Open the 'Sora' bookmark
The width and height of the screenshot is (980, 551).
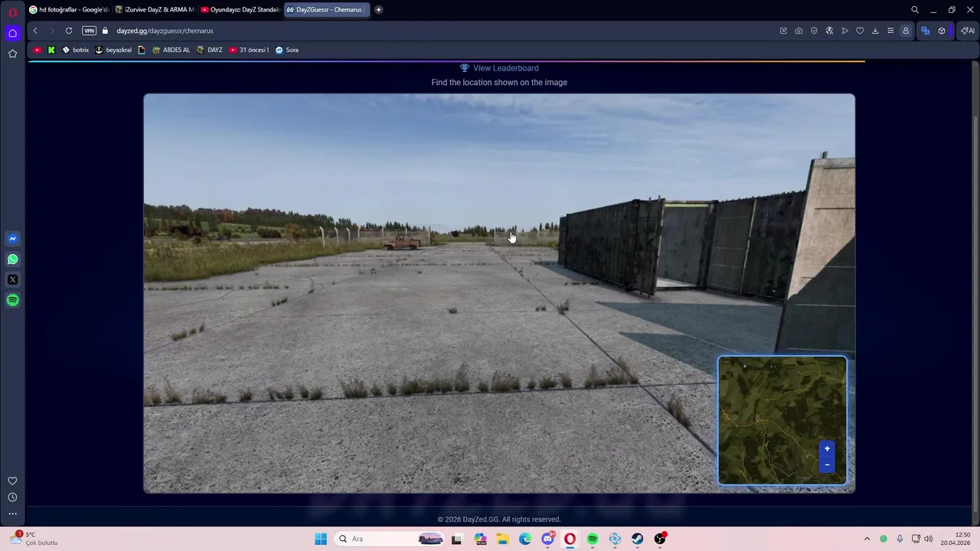coord(286,50)
